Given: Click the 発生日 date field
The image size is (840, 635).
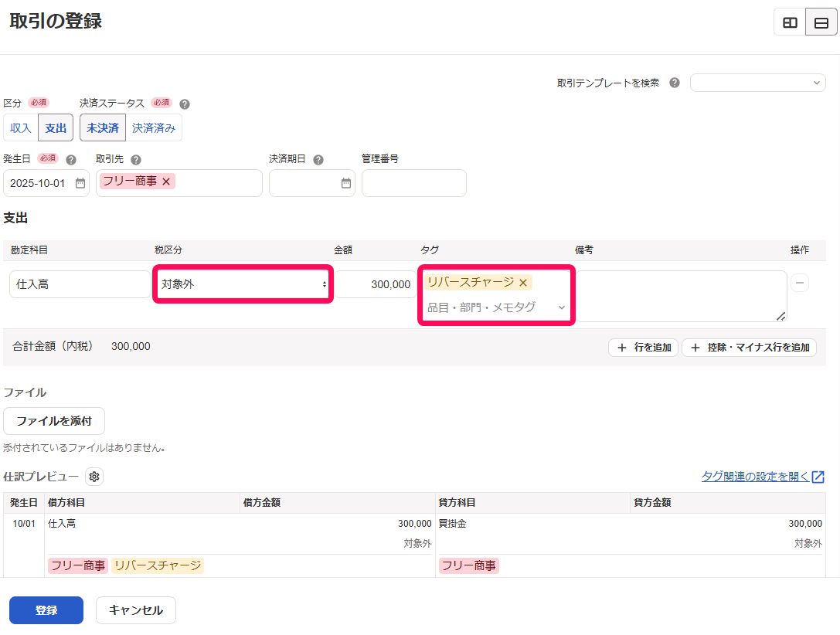Looking at the screenshot, I should pyautogui.click(x=46, y=183).
